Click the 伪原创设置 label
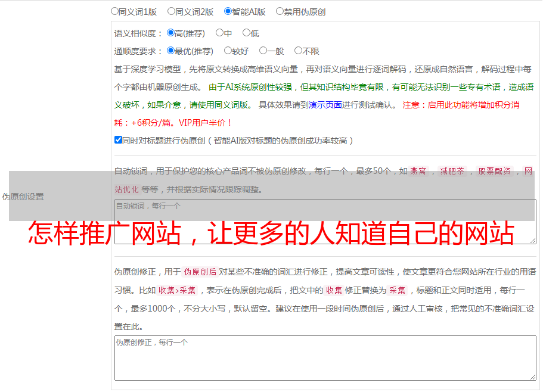This screenshot has width=543, height=392. (x=23, y=197)
